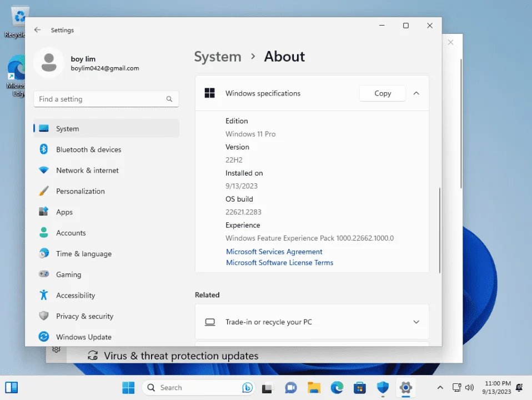Screen dimensions: 532x400
Task: Open the Accessibility settings page
Action: coord(106,296)
